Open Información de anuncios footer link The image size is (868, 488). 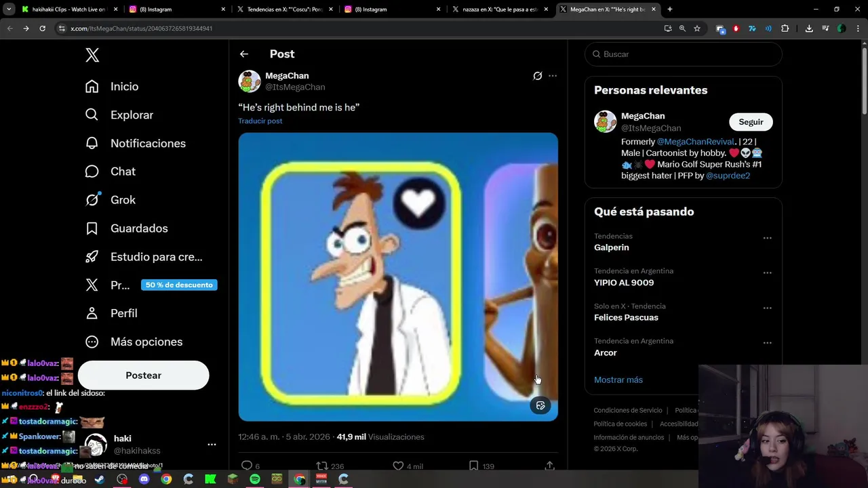point(629,437)
